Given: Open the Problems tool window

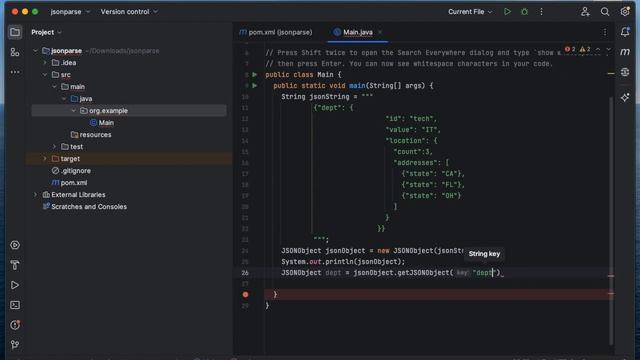Looking at the screenshot, I should tap(15, 325).
